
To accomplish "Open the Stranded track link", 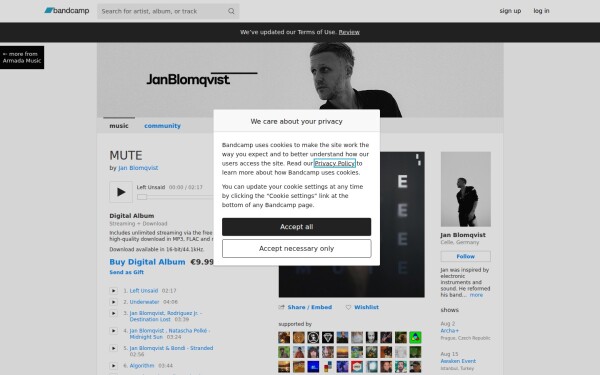I will pyautogui.click(x=171, y=348).
